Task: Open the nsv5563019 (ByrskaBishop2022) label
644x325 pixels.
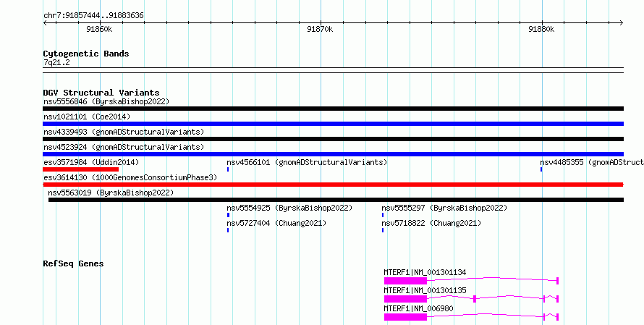Action: 111,193
